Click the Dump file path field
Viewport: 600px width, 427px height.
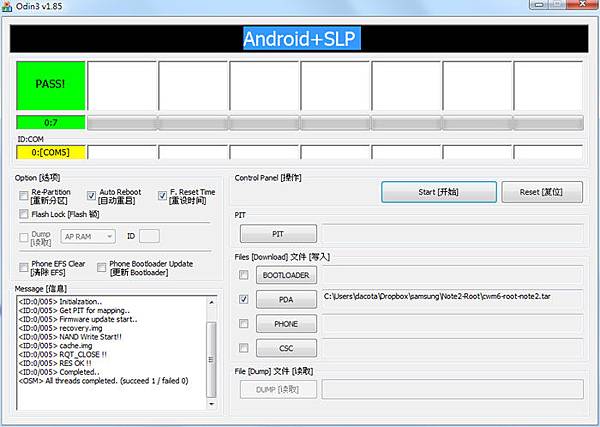click(453, 390)
